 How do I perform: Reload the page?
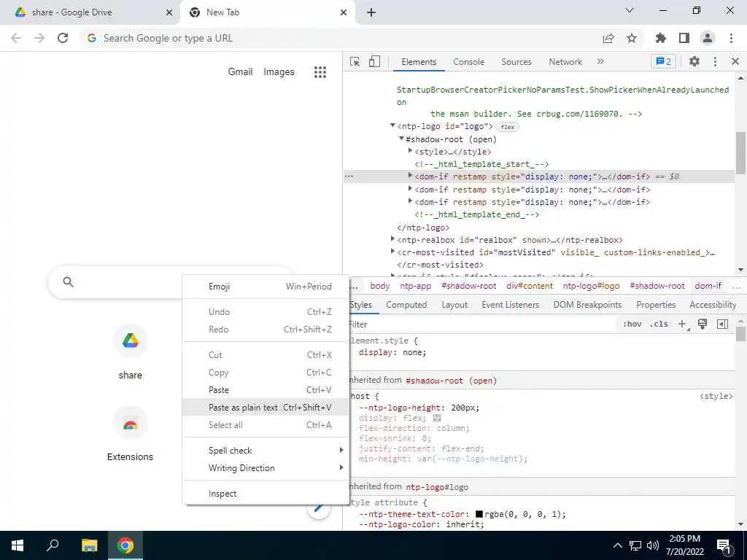pyautogui.click(x=63, y=38)
